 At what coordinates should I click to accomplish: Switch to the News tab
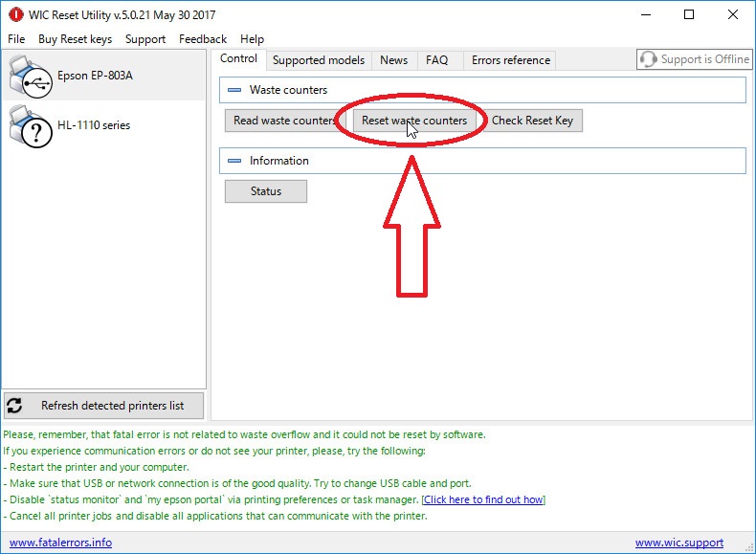point(393,60)
